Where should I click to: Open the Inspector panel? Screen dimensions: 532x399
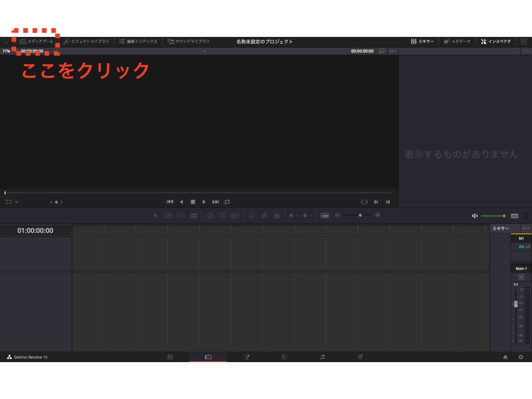(x=496, y=42)
